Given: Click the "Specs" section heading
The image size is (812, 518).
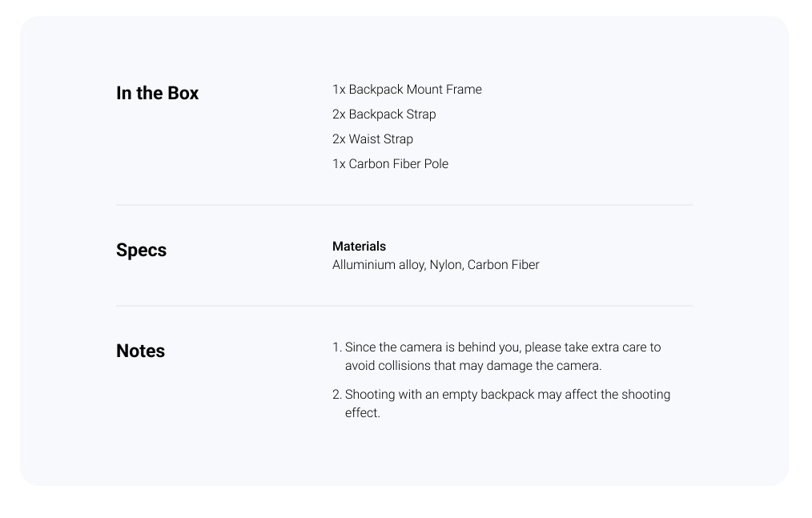Looking at the screenshot, I should 142,251.
